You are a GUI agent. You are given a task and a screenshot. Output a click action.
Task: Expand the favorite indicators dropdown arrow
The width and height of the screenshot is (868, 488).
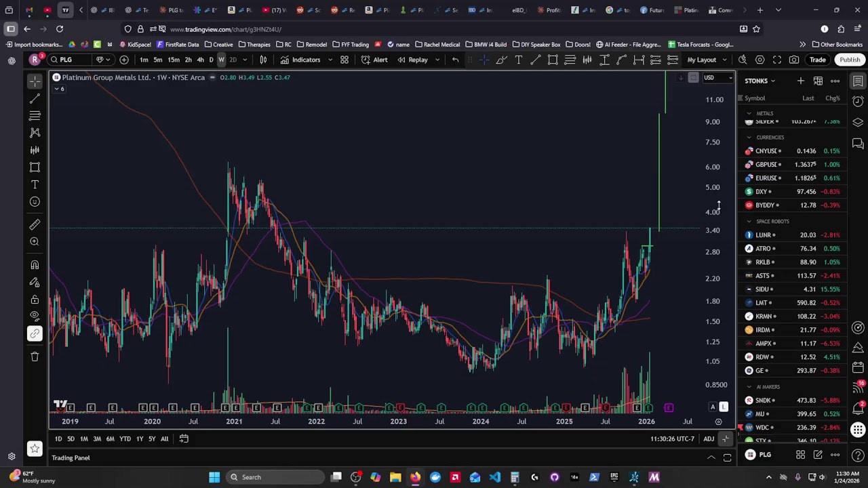coord(330,60)
